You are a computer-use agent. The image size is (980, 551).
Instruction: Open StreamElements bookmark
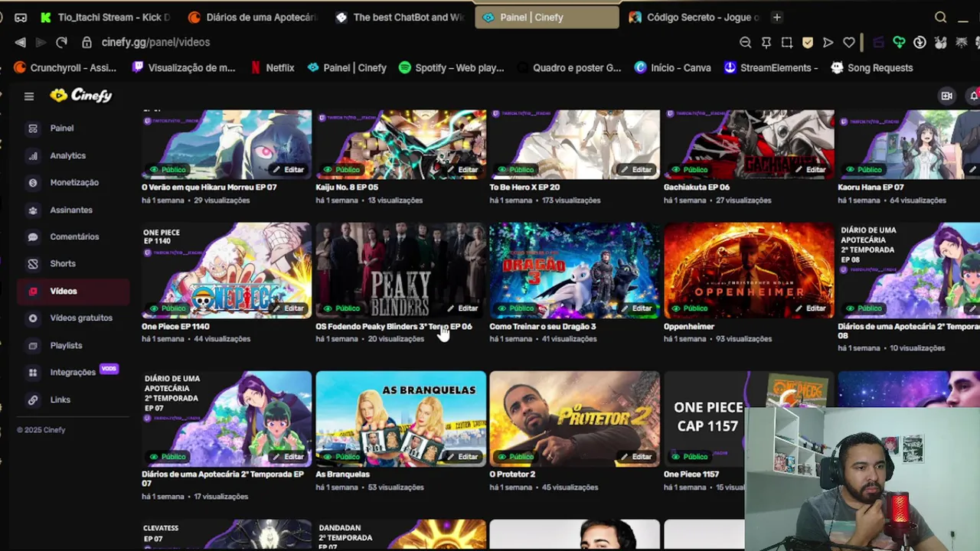click(x=772, y=68)
